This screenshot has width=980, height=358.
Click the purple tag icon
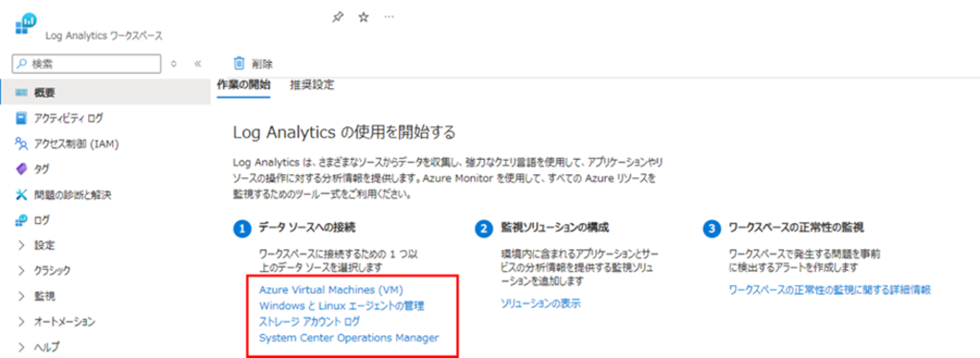pyautogui.click(x=22, y=168)
